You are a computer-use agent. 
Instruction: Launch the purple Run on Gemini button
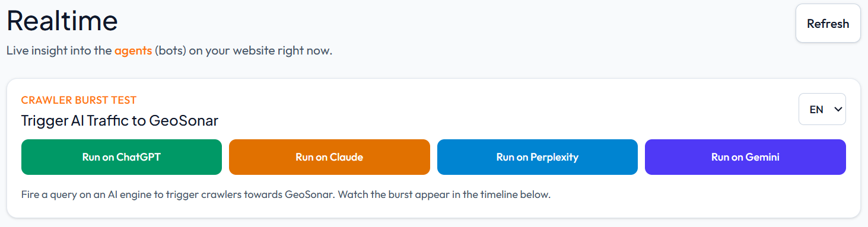[x=745, y=157]
